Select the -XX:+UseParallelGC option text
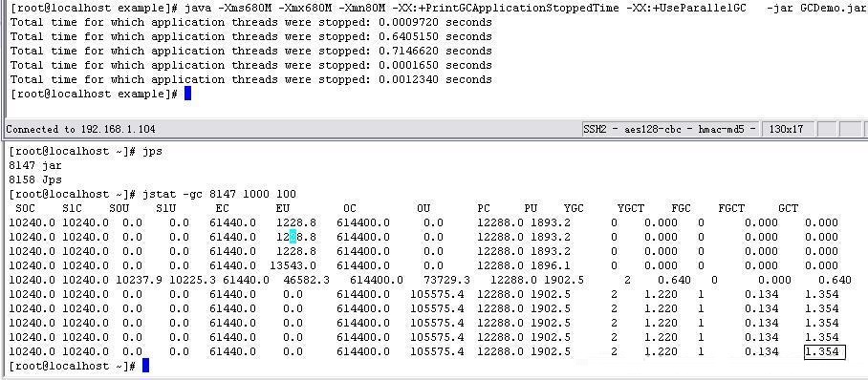The image size is (868, 380). (685, 9)
